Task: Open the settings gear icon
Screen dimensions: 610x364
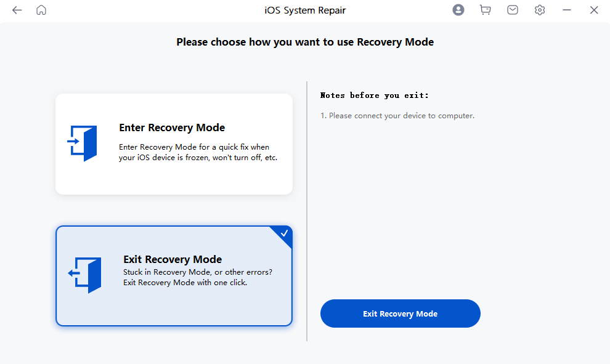Action: 540,10
